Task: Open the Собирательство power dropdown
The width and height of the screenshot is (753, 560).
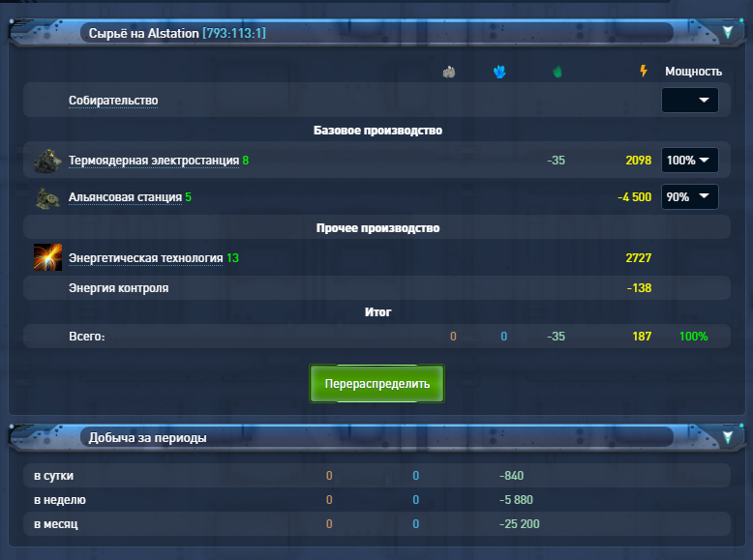Action: coord(689,101)
